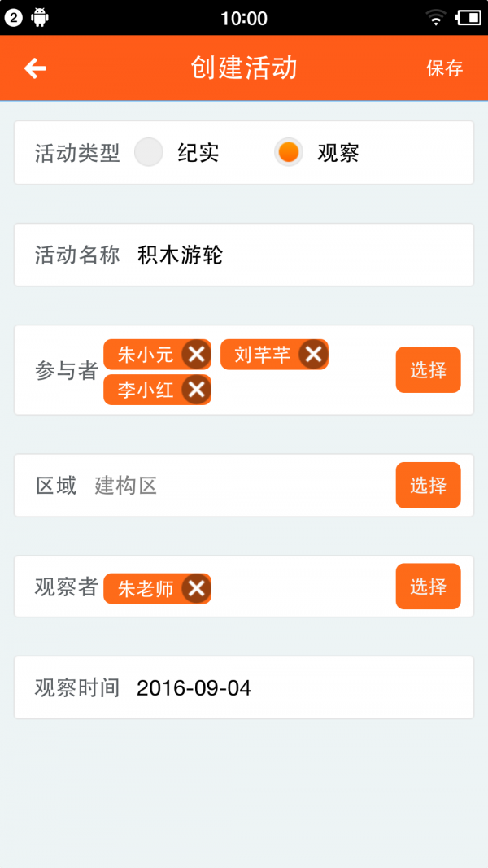The image size is (488, 868).
Task: Select the 观察 radio button
Action: point(288,152)
